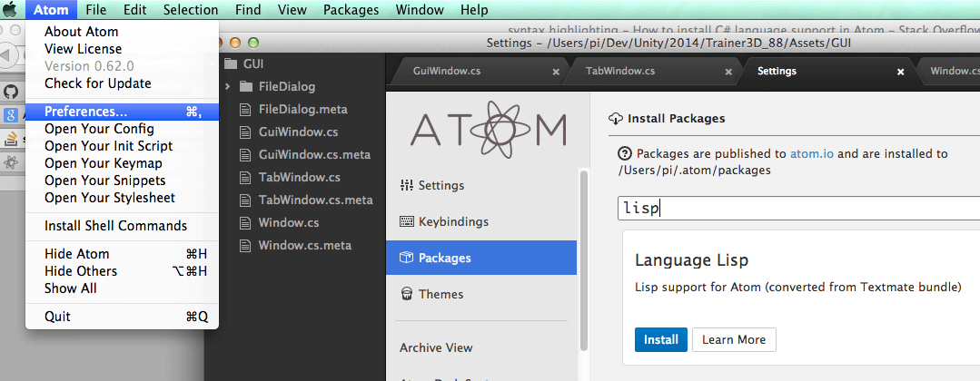
Task: Open the Settings section in sidebar
Action: pos(432,185)
